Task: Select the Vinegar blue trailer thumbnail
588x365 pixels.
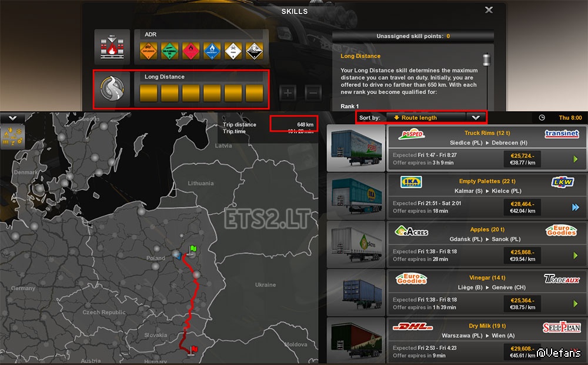Action: point(356,293)
